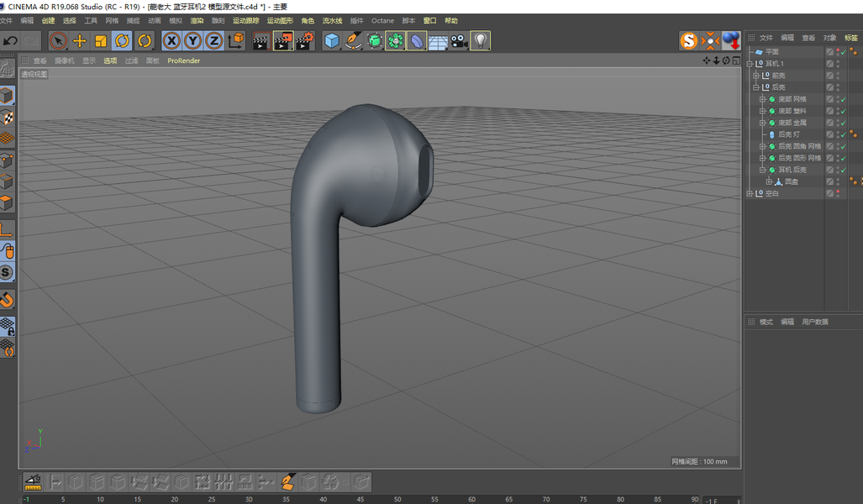Toggle the X axis lock

(x=171, y=40)
